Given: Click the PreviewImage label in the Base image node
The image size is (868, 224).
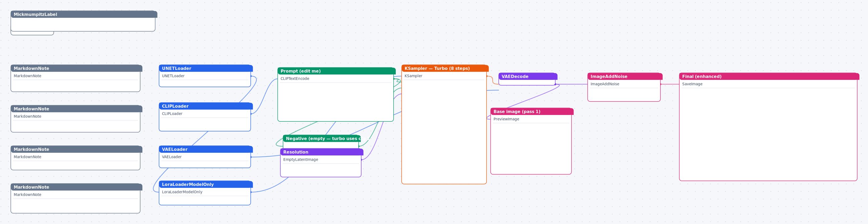Looking at the screenshot, I should click(506, 119).
